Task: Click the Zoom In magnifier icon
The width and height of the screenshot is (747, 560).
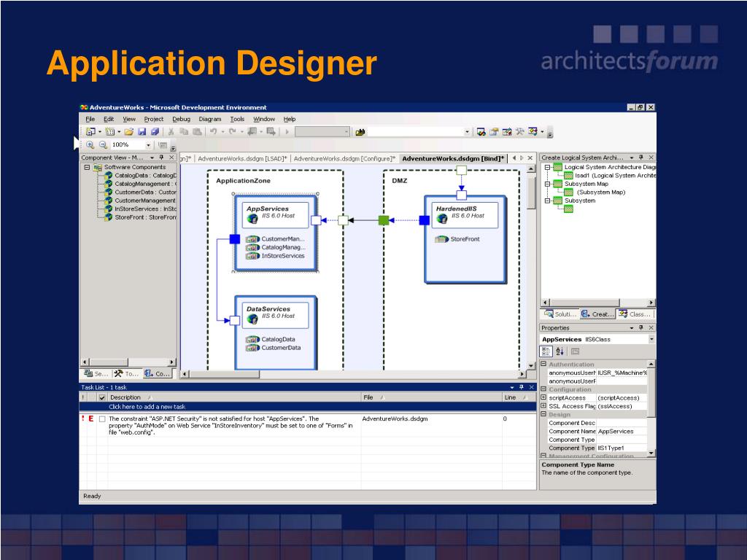Action: [x=90, y=145]
